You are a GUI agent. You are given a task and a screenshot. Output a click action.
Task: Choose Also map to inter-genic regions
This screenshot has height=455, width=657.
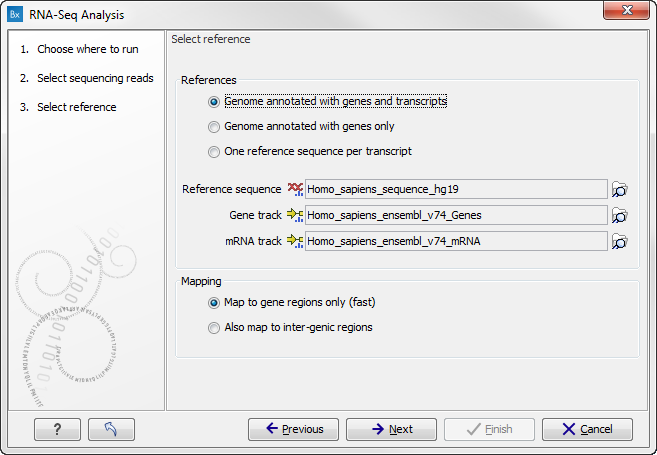click(x=290, y=327)
